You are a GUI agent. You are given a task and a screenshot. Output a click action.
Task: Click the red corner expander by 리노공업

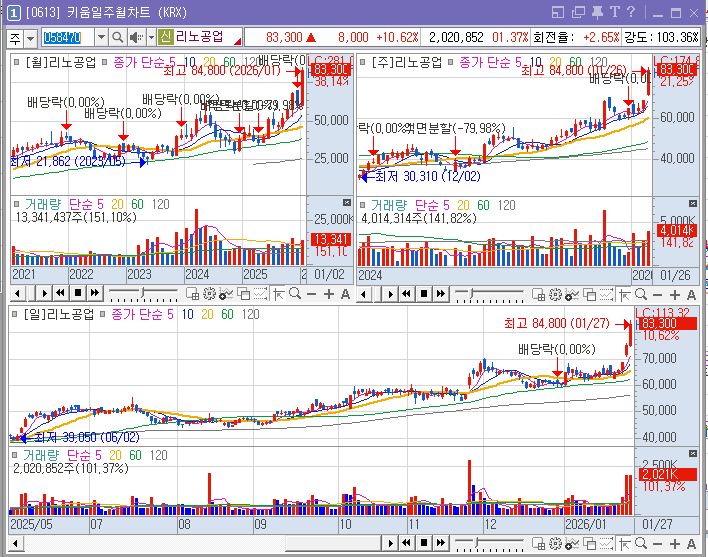[237, 42]
